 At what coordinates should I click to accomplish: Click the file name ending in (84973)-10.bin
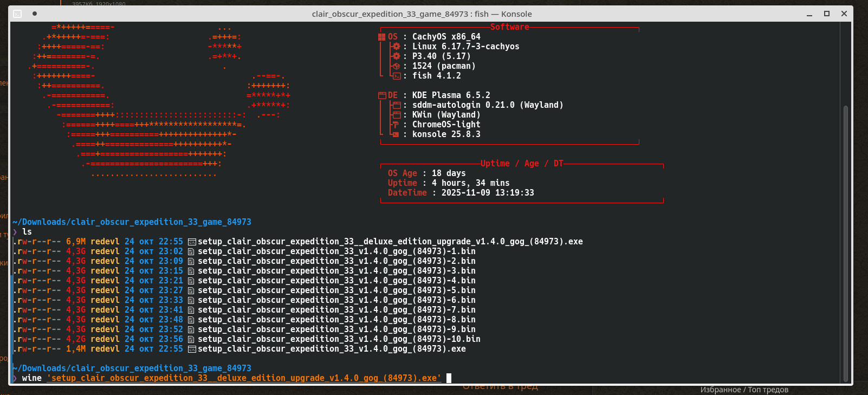click(x=339, y=339)
